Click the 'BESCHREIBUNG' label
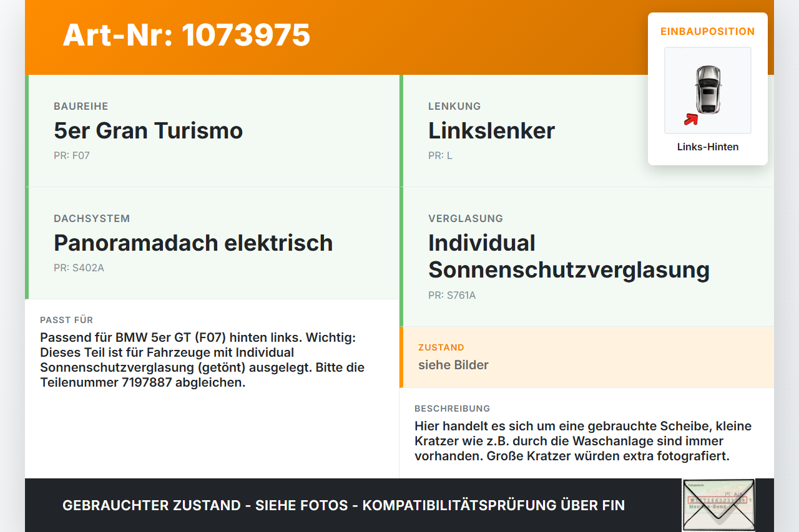This screenshot has height=532, width=799. (453, 409)
